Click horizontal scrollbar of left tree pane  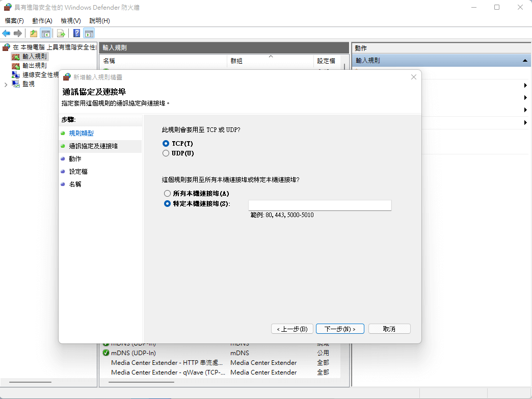(30, 382)
